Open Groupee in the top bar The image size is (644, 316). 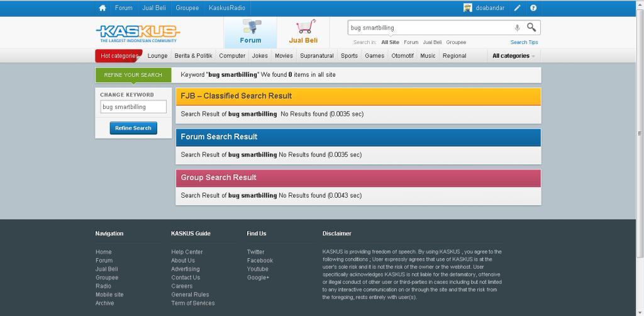(187, 8)
